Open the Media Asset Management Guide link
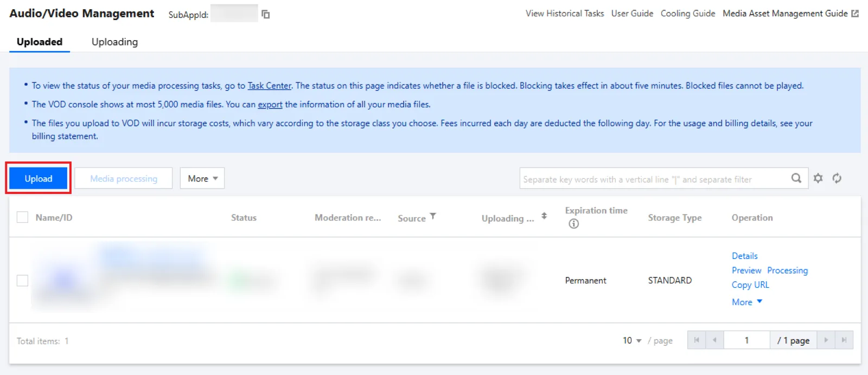Image resolution: width=868 pixels, height=375 pixels. (785, 14)
